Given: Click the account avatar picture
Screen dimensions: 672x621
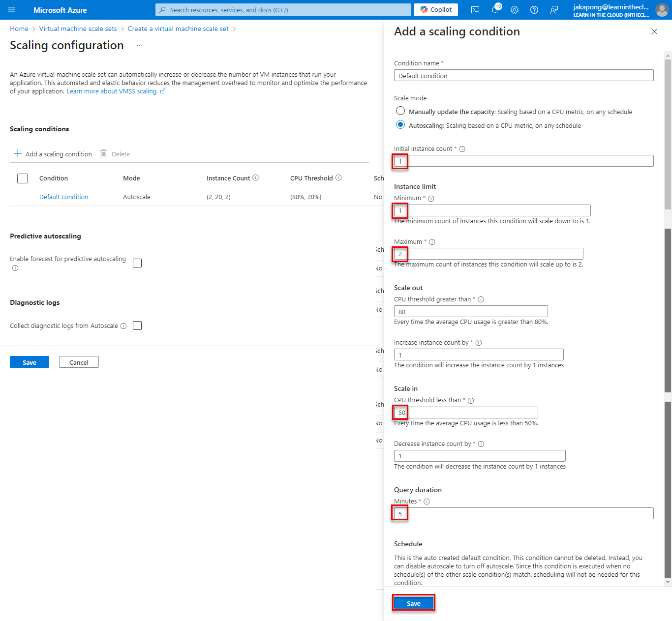Looking at the screenshot, I should coord(662,10).
